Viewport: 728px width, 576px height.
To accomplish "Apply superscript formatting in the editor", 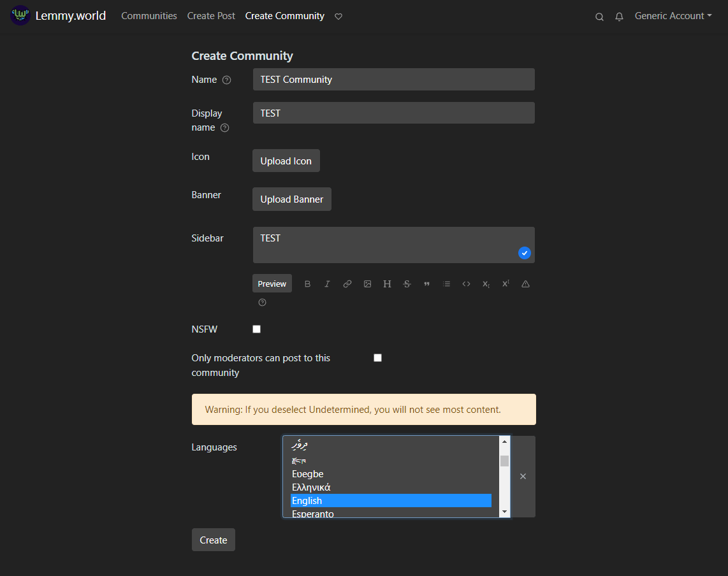I will click(506, 284).
